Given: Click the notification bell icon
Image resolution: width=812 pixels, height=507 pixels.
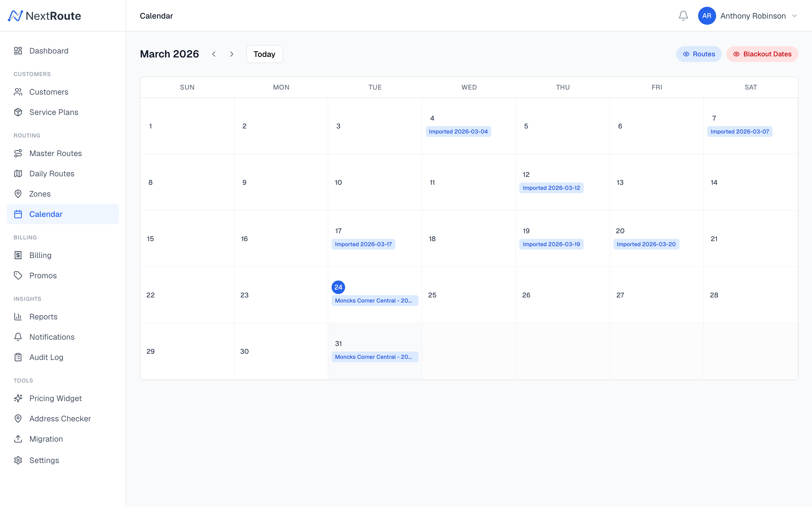Looking at the screenshot, I should click(x=683, y=15).
